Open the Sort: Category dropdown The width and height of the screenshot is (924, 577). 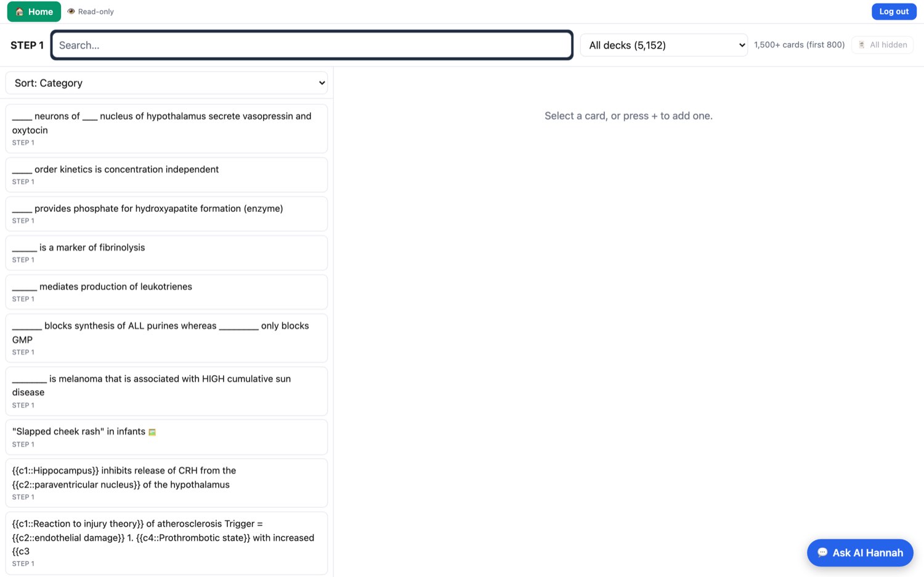point(166,83)
